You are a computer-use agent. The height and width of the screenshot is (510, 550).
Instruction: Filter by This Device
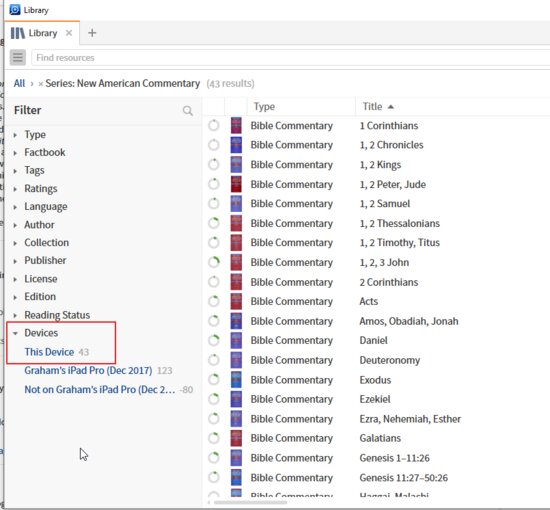coord(49,352)
